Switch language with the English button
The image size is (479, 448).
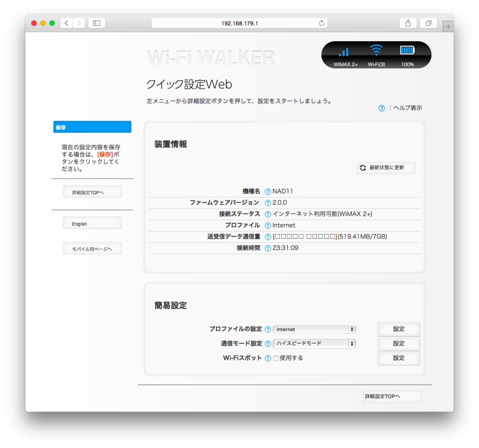click(92, 224)
